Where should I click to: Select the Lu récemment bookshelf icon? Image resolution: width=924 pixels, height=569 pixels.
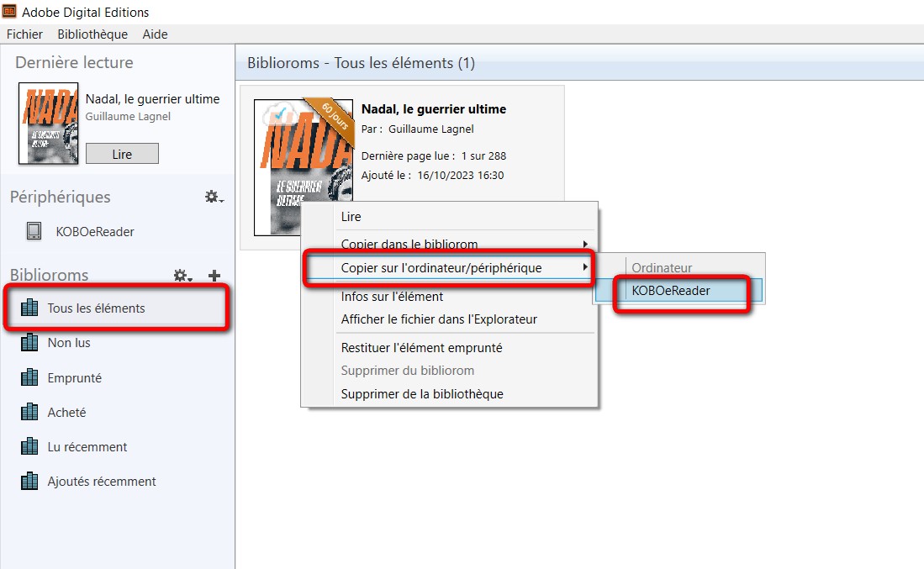click(30, 447)
